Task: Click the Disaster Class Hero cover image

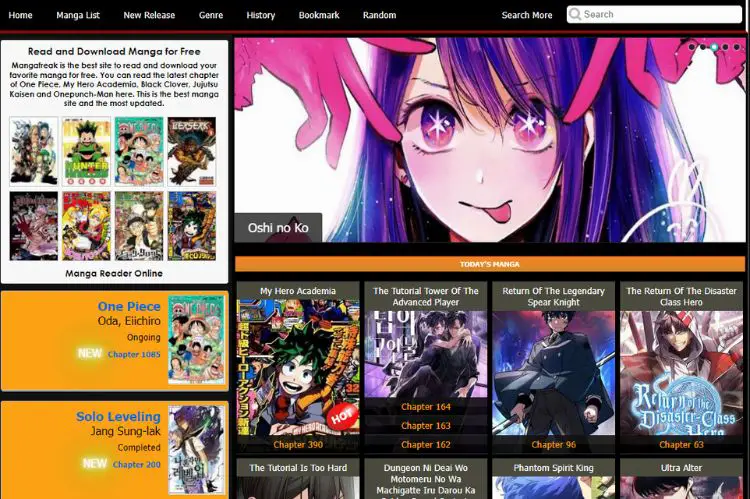Action: [681, 373]
